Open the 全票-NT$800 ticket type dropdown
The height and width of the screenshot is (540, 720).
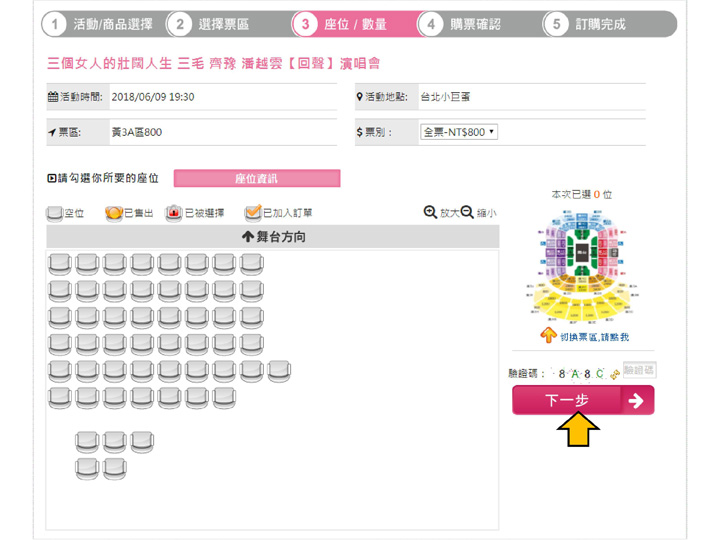pyautogui.click(x=459, y=132)
